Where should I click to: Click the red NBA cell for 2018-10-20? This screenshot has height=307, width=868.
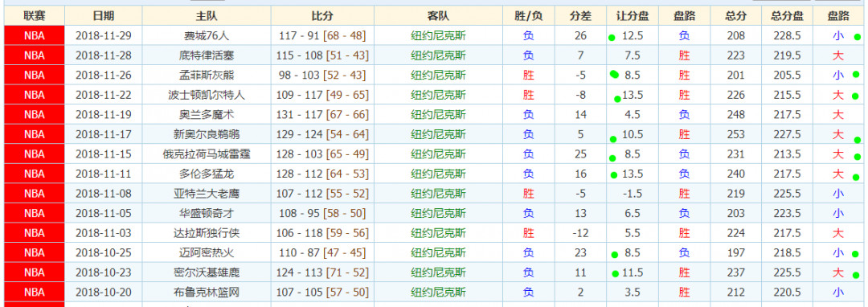[35, 292]
